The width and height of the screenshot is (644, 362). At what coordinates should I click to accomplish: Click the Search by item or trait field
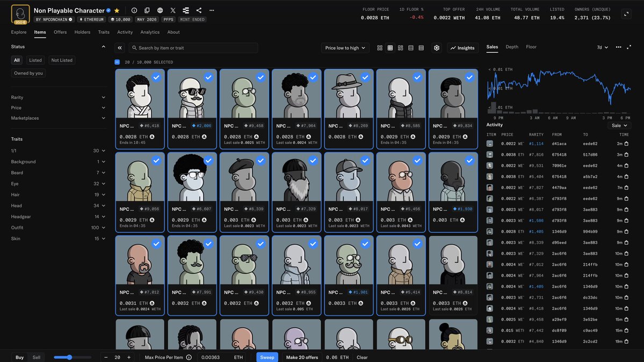coord(193,48)
